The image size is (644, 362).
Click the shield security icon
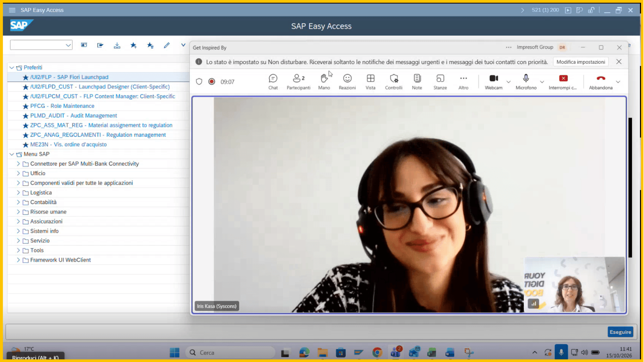pyautogui.click(x=199, y=81)
